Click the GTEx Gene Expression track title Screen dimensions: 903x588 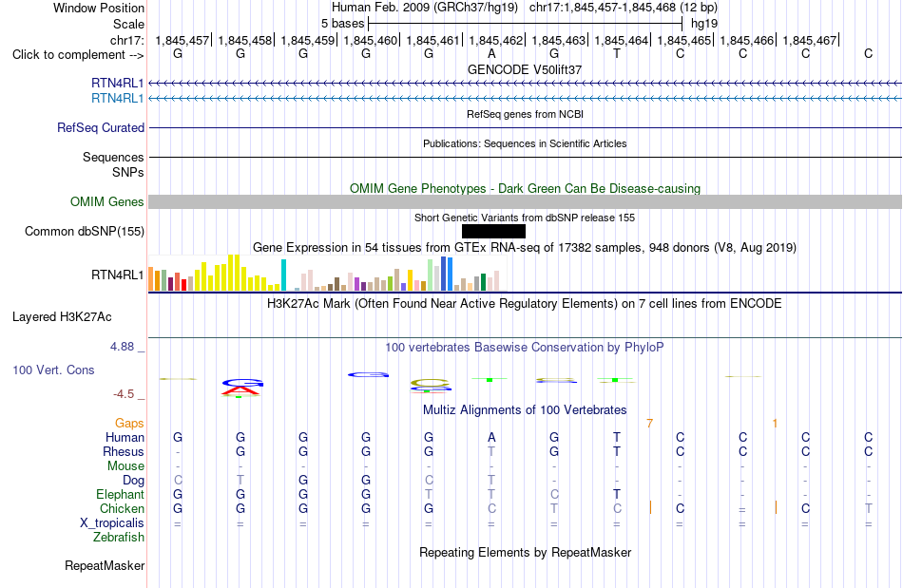coord(525,247)
